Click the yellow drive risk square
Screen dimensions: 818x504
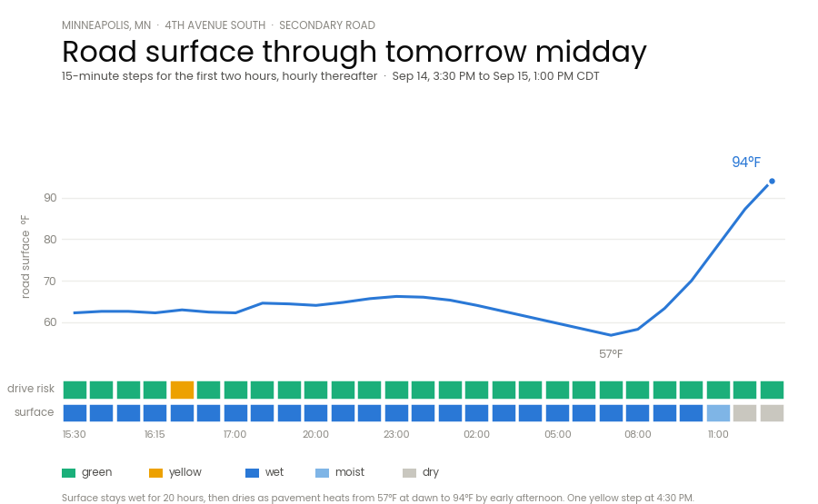pyautogui.click(x=182, y=390)
